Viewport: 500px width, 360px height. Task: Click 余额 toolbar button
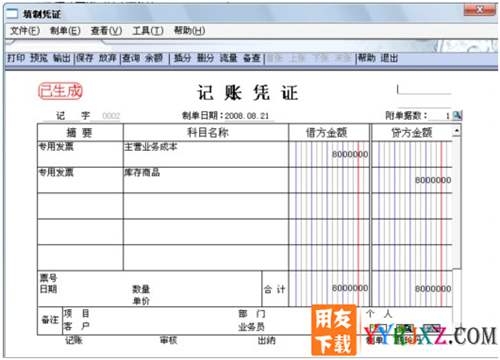click(x=153, y=58)
